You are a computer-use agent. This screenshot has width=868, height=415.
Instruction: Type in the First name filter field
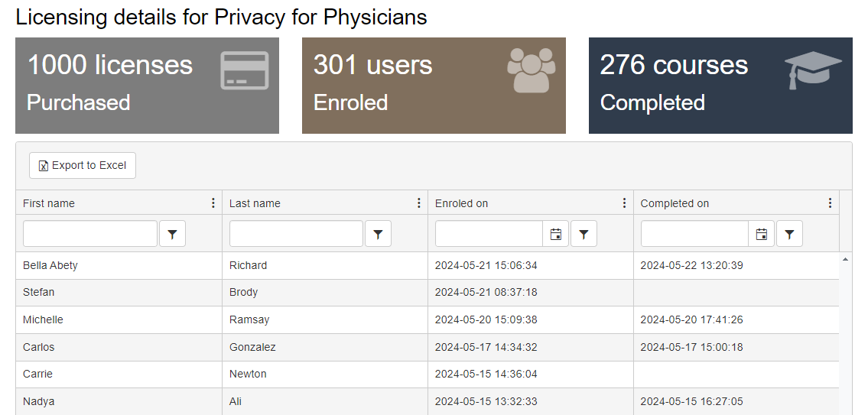pyautogui.click(x=90, y=235)
